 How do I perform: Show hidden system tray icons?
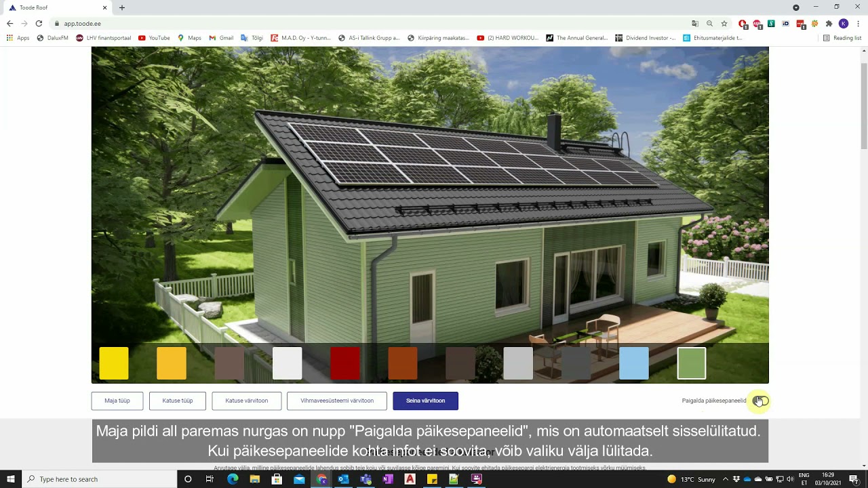726,479
